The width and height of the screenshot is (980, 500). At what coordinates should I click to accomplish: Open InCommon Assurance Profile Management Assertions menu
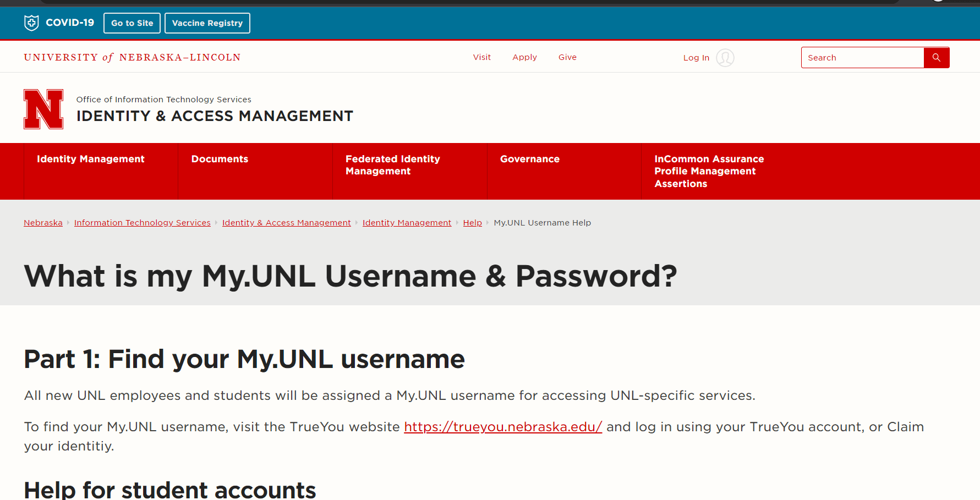pos(709,171)
